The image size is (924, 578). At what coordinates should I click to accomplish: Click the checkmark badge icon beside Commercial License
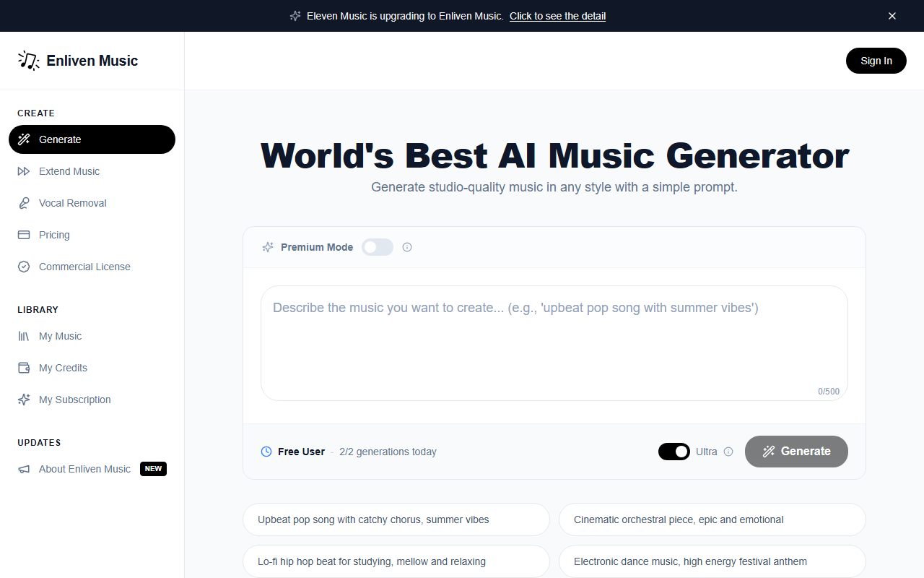[24, 267]
